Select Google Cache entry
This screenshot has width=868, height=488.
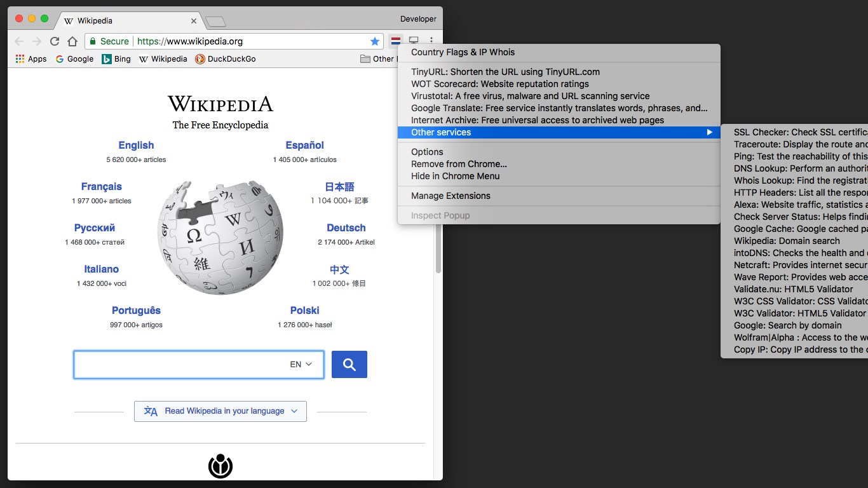(x=794, y=229)
